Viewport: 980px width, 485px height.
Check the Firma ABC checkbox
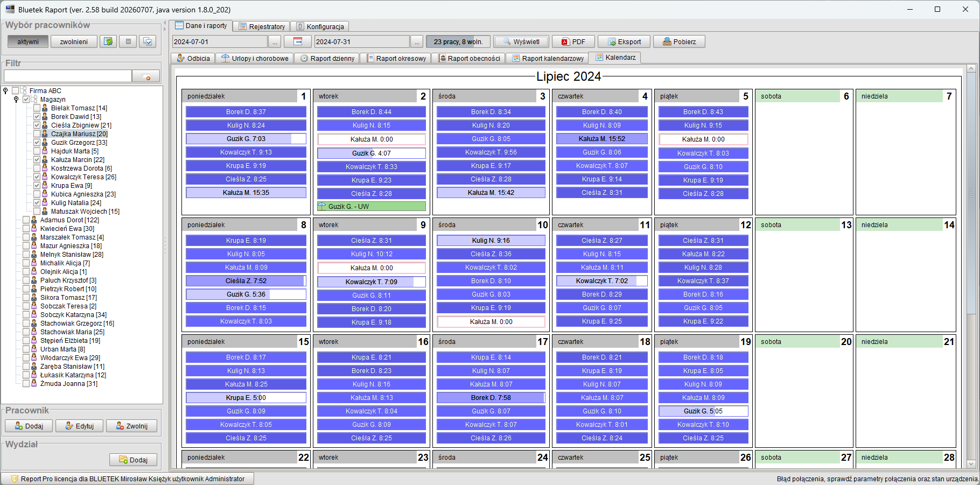(x=15, y=91)
